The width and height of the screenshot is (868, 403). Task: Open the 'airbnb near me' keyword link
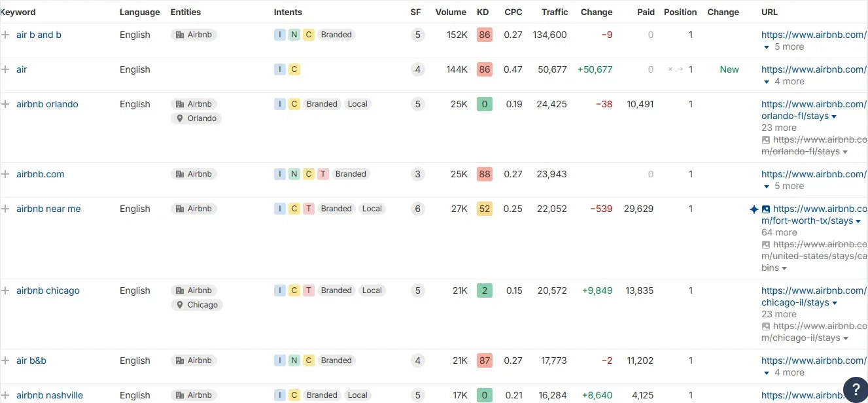coord(48,209)
